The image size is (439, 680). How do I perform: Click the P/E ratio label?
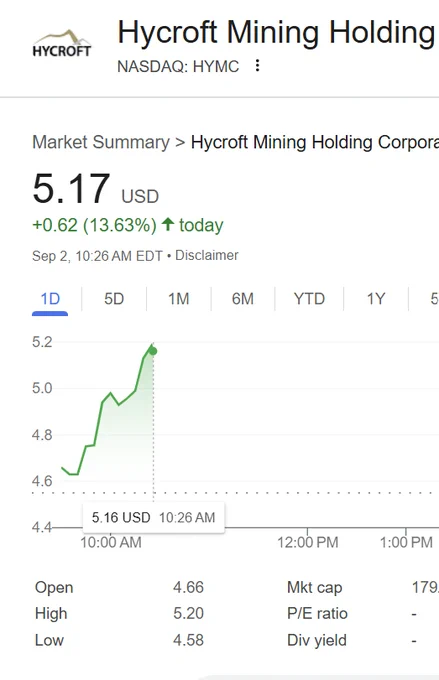[x=317, y=613]
